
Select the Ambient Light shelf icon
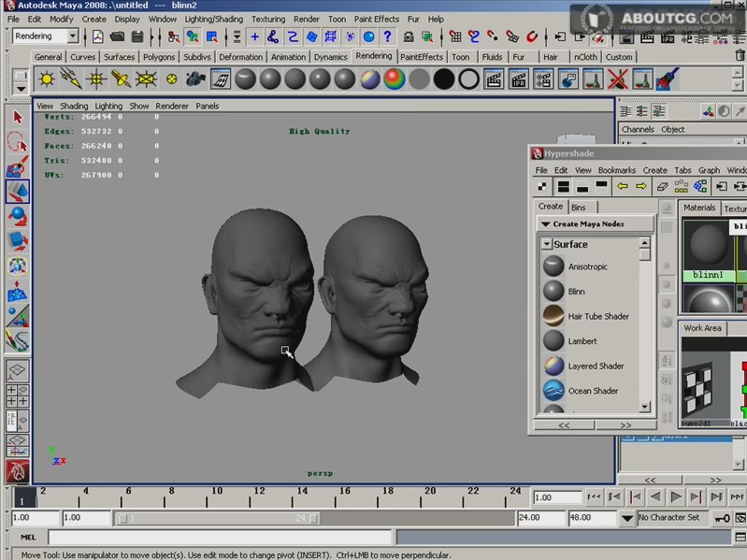tap(47, 79)
